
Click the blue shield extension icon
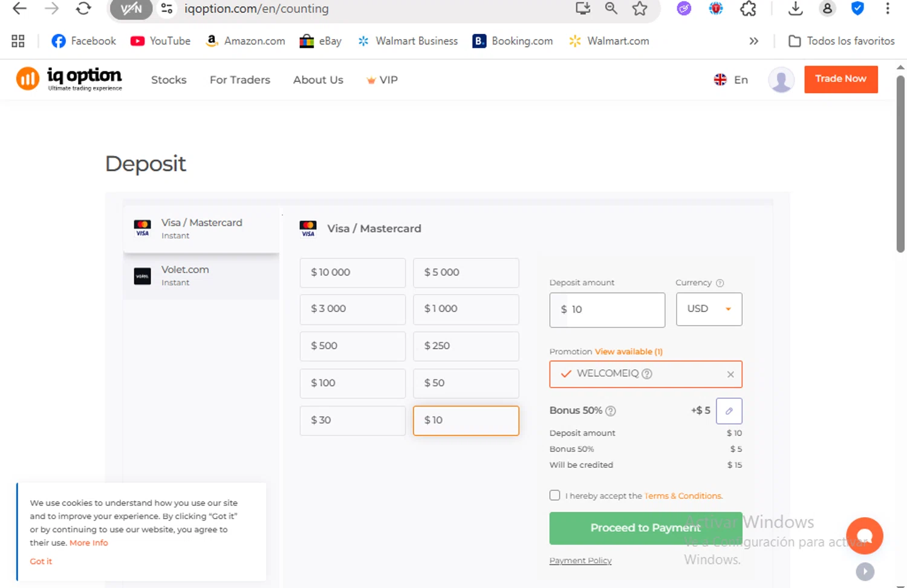click(x=857, y=8)
